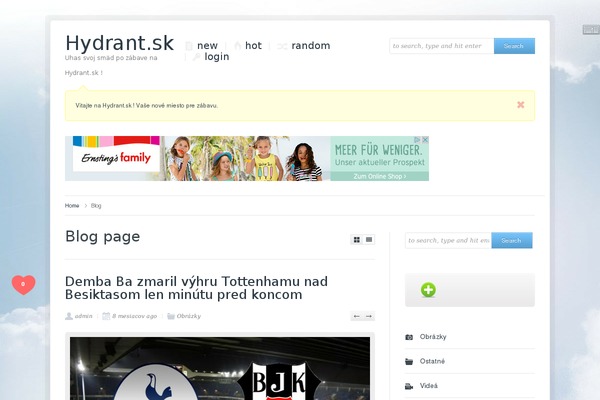Click the video camera icon beside Videá
This screenshot has width=600, height=400.
pyautogui.click(x=409, y=387)
